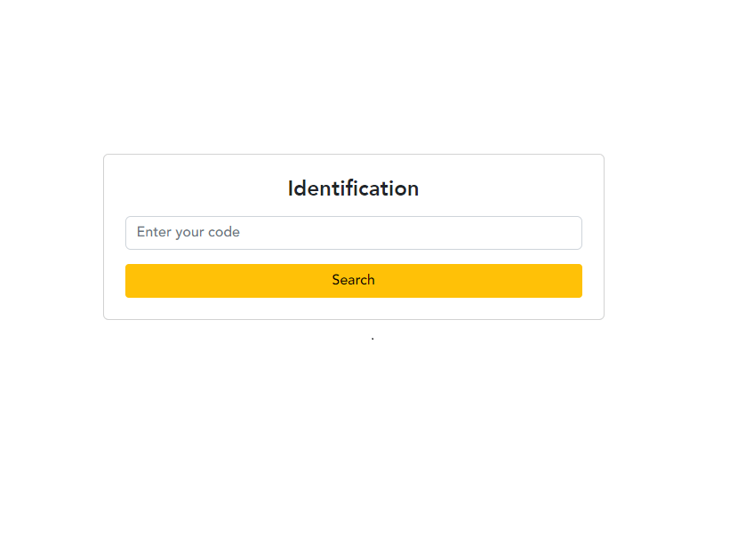The image size is (745, 560).
Task: Click the word Search on the yellow button
Action: tap(353, 280)
